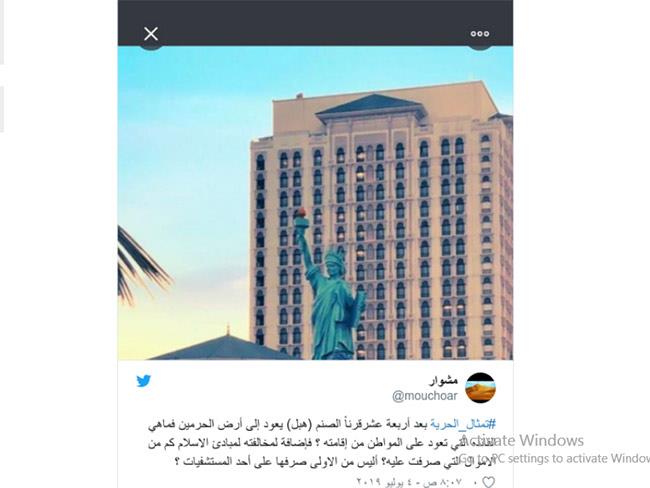Screen dimensions: 650x488
Task: Open the @mouchoar handle link
Action: click(425, 396)
